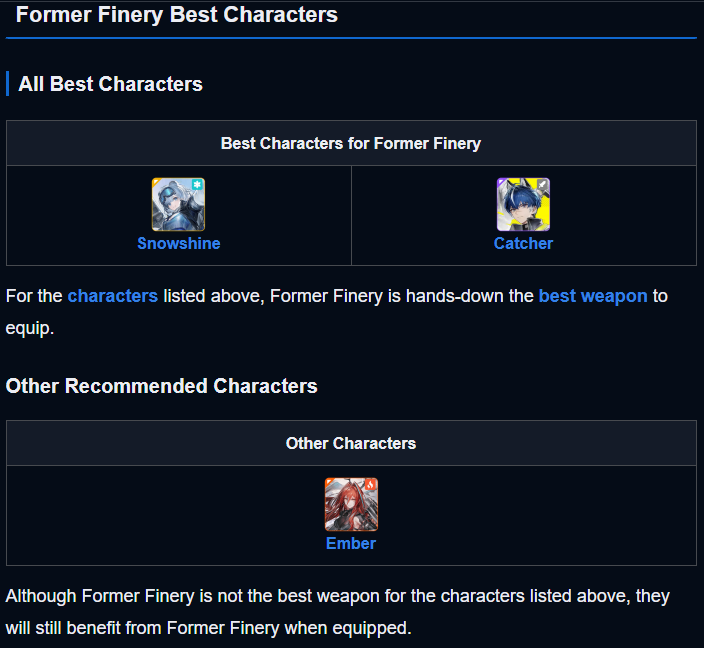Follow the Catcher name link

[523, 243]
